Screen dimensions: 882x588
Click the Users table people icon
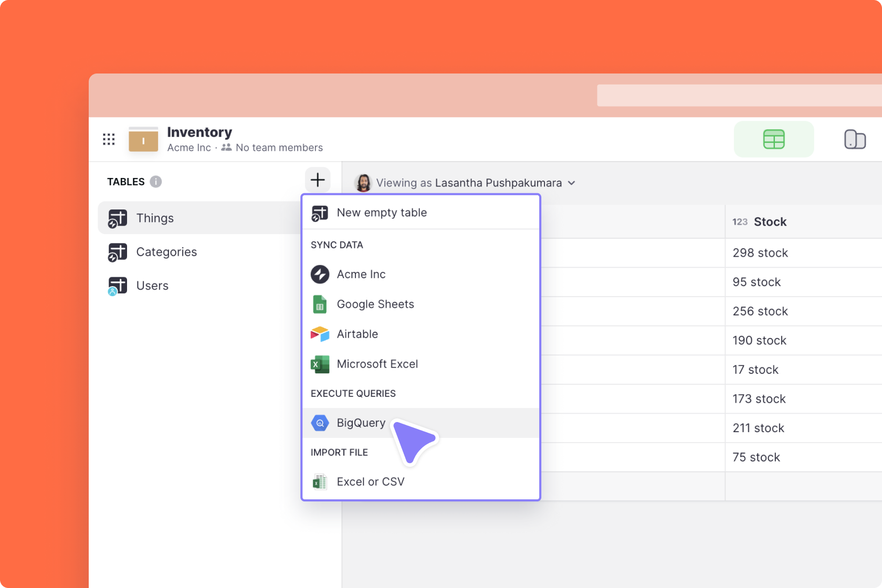pyautogui.click(x=118, y=285)
